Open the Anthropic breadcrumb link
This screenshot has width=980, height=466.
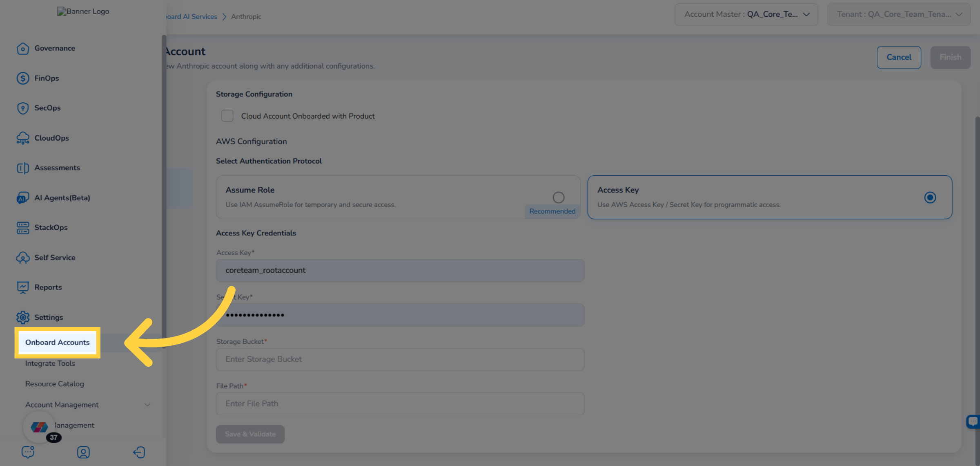[x=246, y=16]
